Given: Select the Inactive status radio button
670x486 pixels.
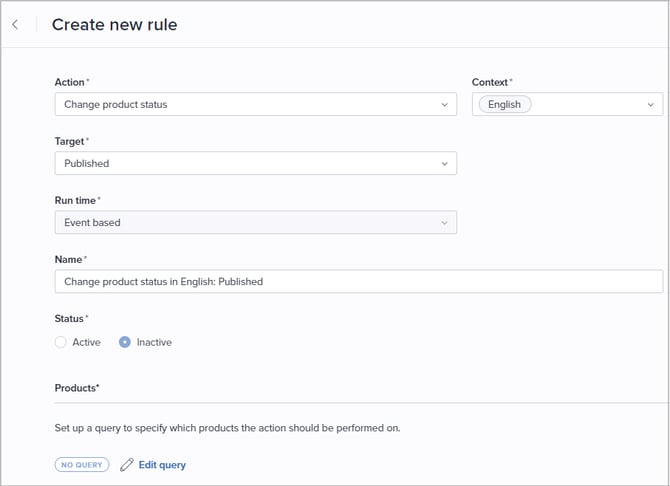Looking at the screenshot, I should click(125, 342).
